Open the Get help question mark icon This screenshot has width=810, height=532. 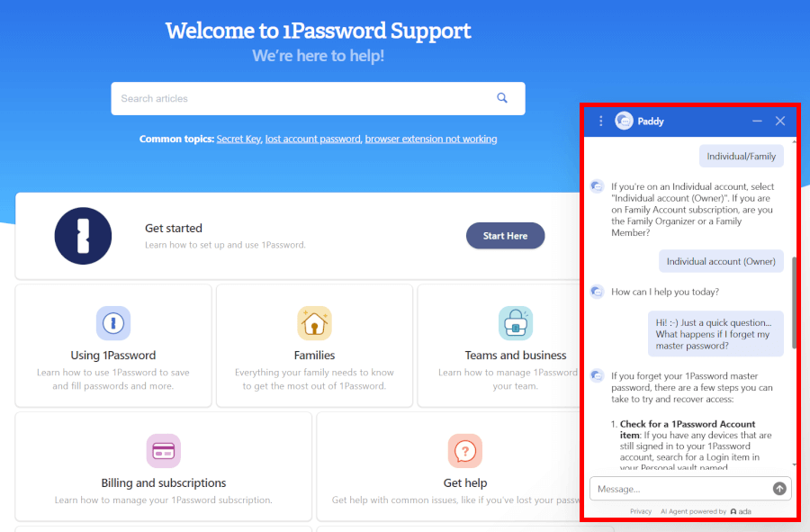coord(465,451)
